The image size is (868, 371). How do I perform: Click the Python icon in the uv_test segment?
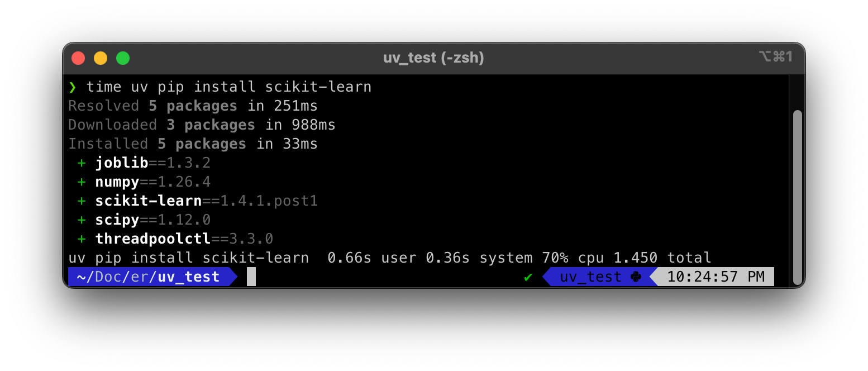pos(636,277)
